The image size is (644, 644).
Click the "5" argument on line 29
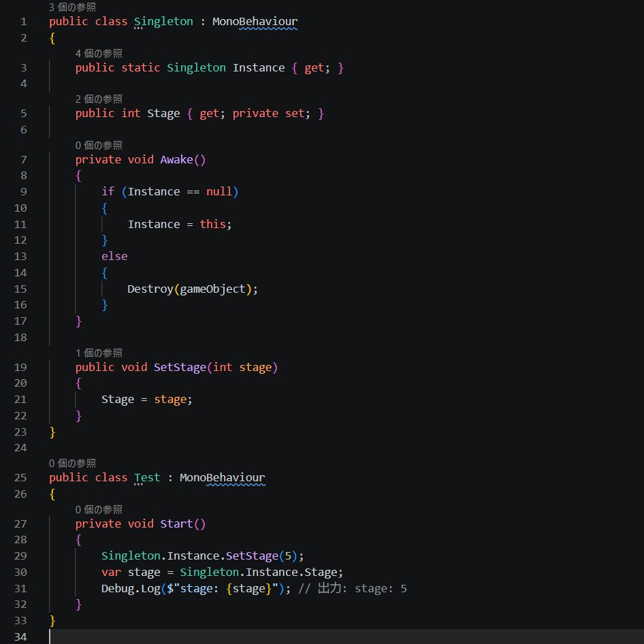pyautogui.click(x=289, y=556)
